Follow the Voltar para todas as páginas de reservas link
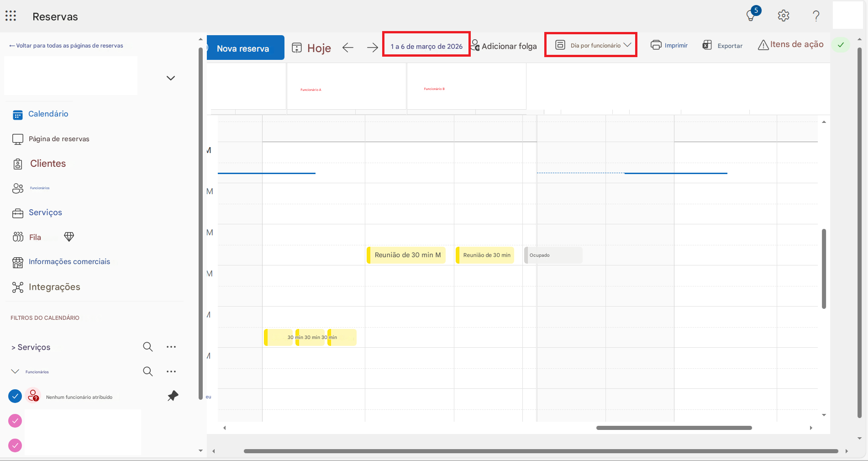This screenshot has height=461, width=868. point(66,46)
